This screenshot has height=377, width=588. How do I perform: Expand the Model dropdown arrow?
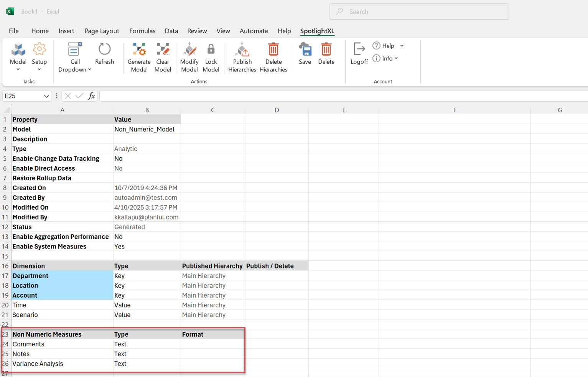18,69
